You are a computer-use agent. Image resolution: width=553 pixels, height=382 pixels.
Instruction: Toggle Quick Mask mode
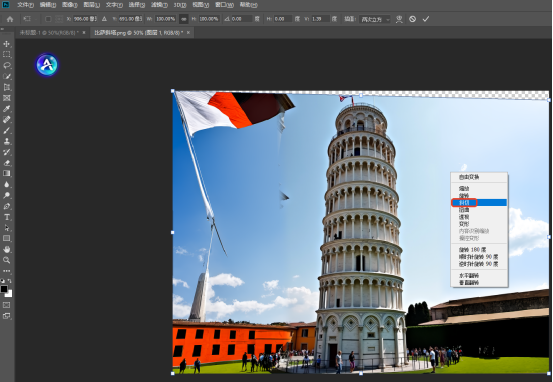(x=6, y=305)
